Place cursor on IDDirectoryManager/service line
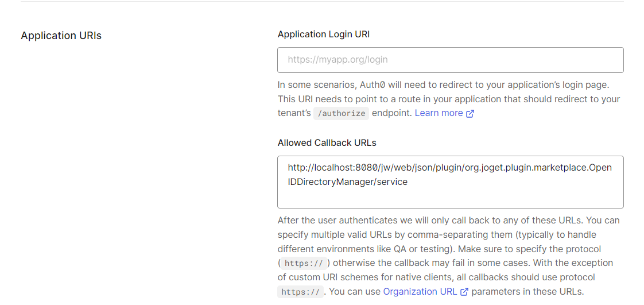This screenshot has height=305, width=644. (347, 182)
